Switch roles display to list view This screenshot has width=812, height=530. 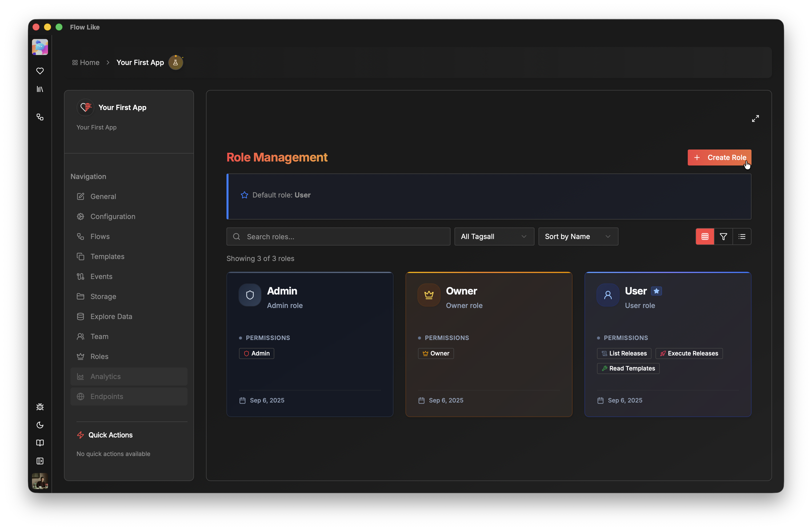coord(742,236)
